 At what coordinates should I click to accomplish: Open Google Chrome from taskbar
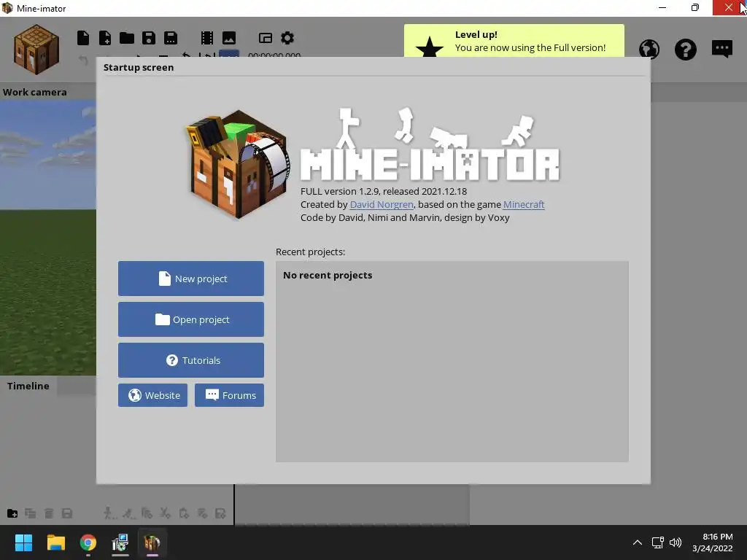88,542
